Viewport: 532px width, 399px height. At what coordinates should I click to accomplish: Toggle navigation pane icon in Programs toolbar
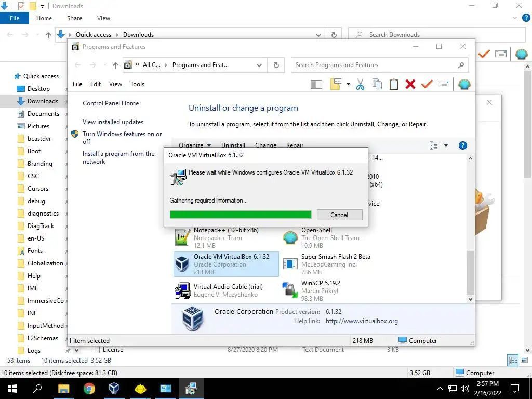point(316,84)
